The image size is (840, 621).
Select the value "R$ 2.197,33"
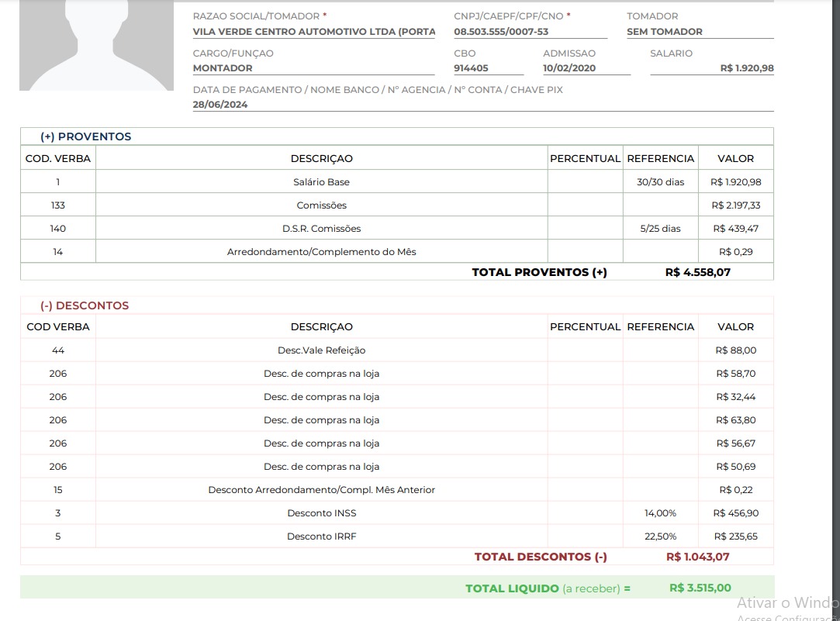[x=735, y=205]
